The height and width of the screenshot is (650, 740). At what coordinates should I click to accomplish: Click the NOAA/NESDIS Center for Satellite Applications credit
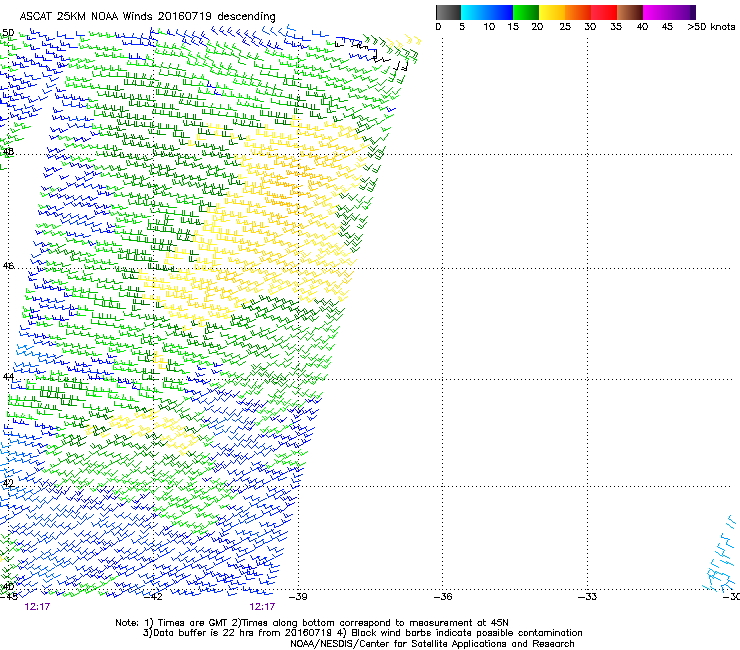[432, 644]
